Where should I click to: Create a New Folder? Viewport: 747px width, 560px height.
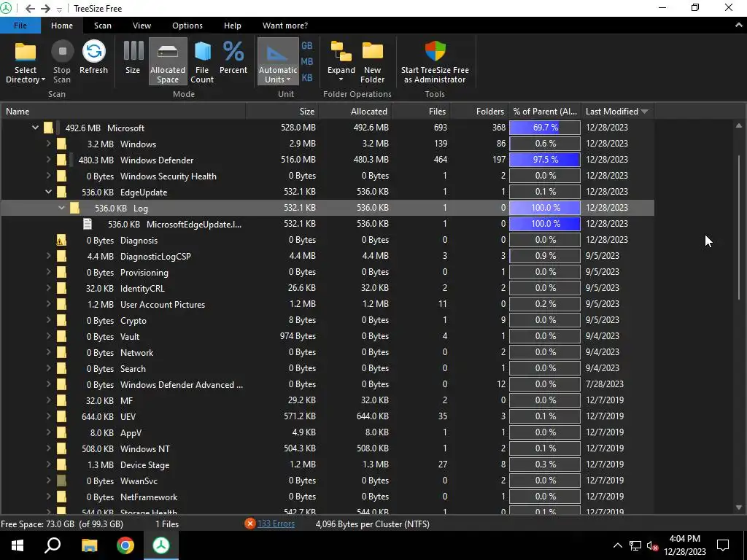[x=373, y=63]
